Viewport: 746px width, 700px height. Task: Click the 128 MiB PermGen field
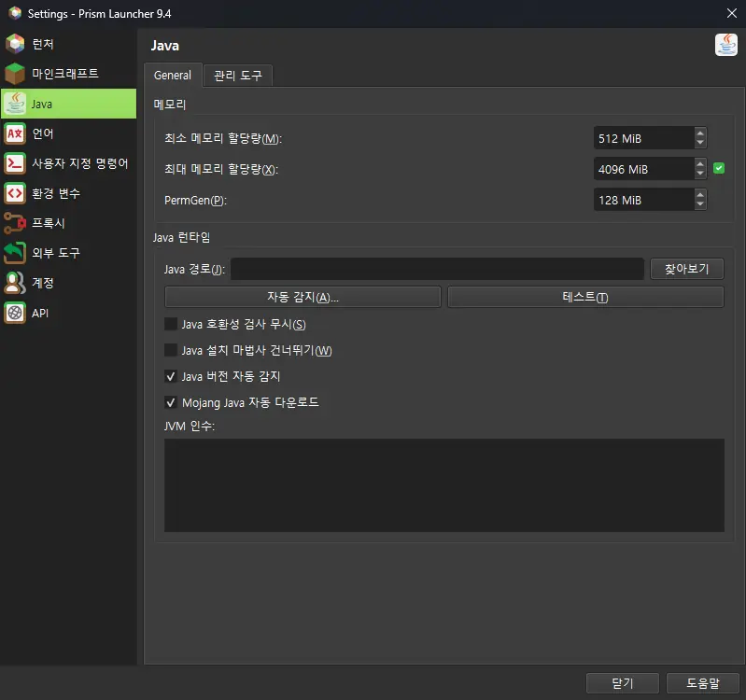[x=643, y=201]
